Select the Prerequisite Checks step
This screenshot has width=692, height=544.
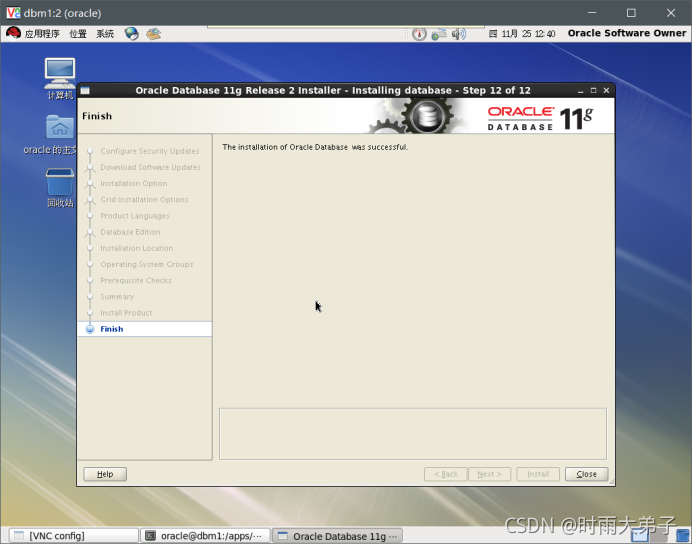(x=136, y=281)
